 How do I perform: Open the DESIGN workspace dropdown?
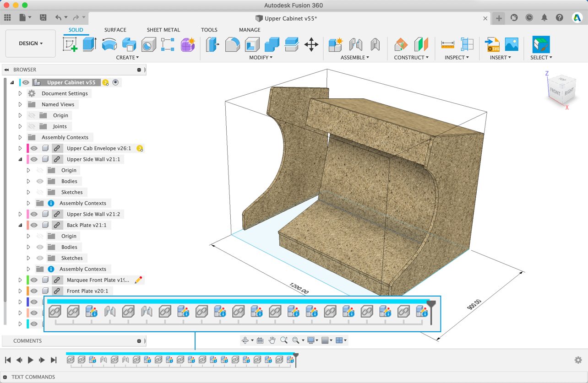click(x=31, y=43)
